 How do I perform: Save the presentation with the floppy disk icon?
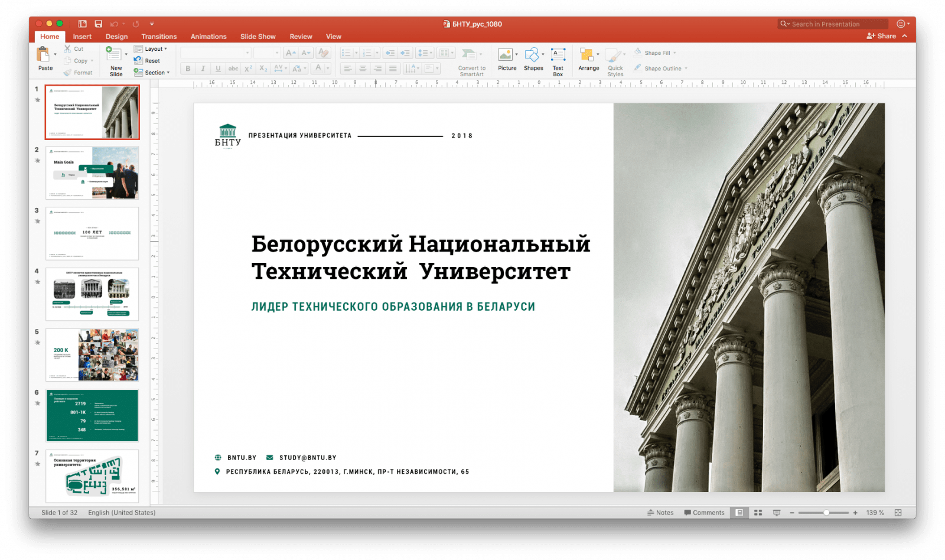tap(98, 24)
